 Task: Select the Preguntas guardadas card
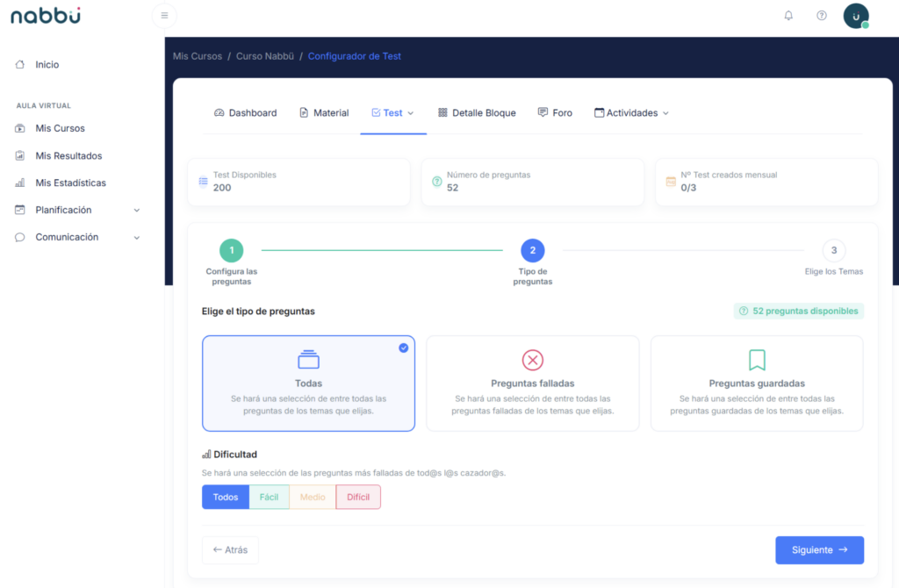[757, 384]
